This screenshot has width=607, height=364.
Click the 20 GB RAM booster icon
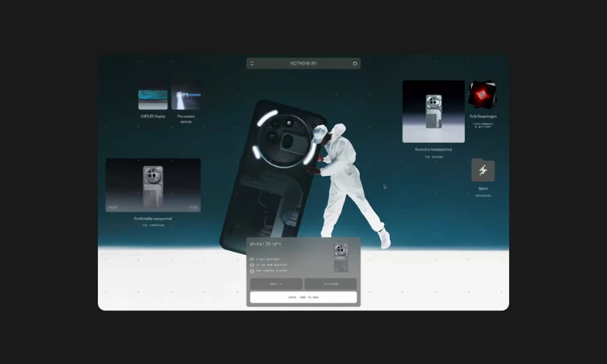[253, 265]
